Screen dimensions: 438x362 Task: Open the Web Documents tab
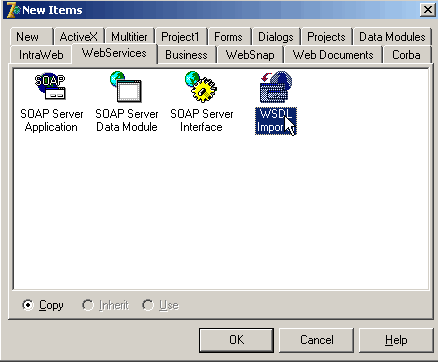[333, 55]
